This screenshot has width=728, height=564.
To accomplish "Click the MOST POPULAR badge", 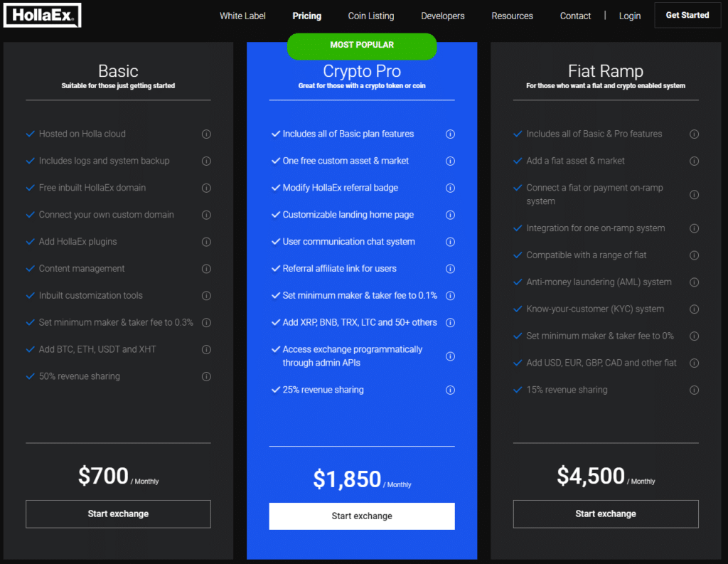I will pos(361,46).
